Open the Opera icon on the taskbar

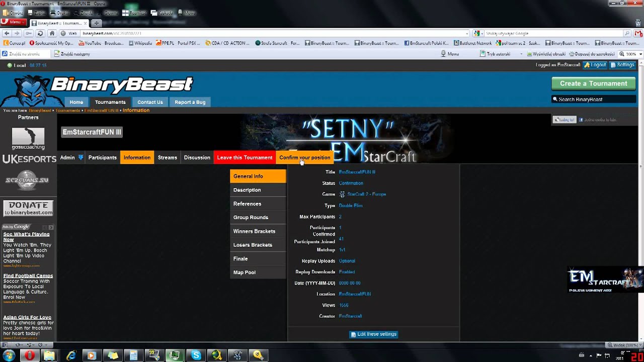tap(30, 356)
